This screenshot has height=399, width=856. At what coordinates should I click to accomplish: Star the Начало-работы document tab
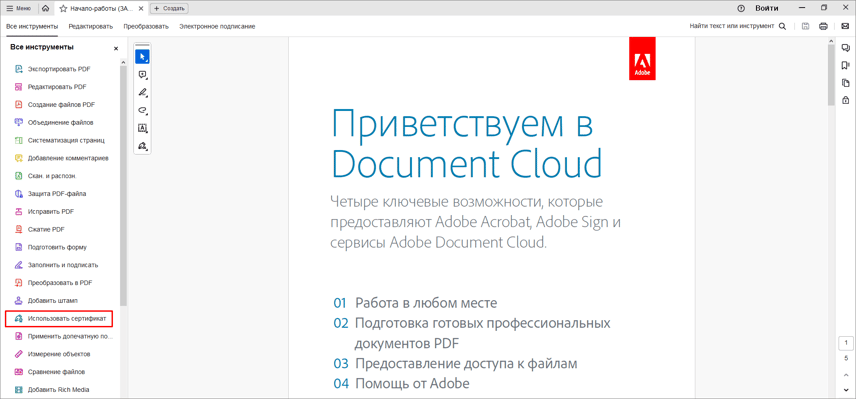[63, 8]
